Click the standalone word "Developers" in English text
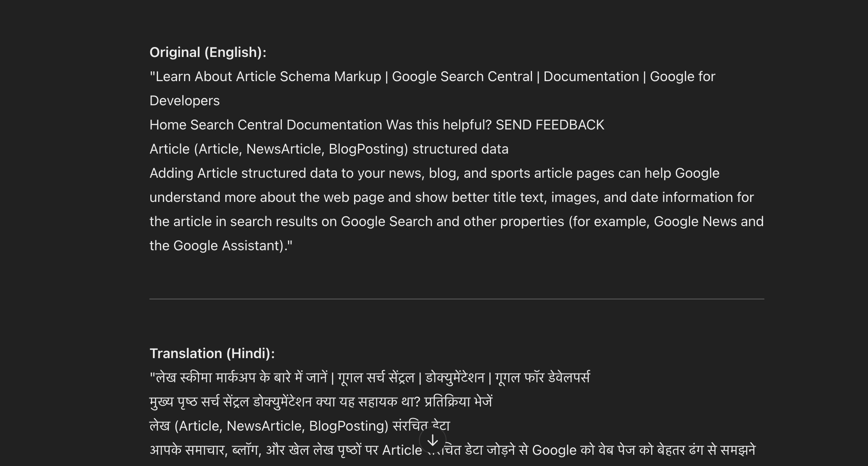868x466 pixels. (x=184, y=101)
